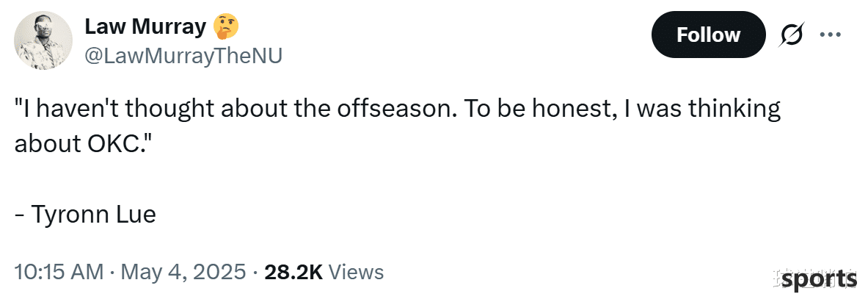Click the Follow button
The height and width of the screenshot is (302, 868).
(708, 35)
